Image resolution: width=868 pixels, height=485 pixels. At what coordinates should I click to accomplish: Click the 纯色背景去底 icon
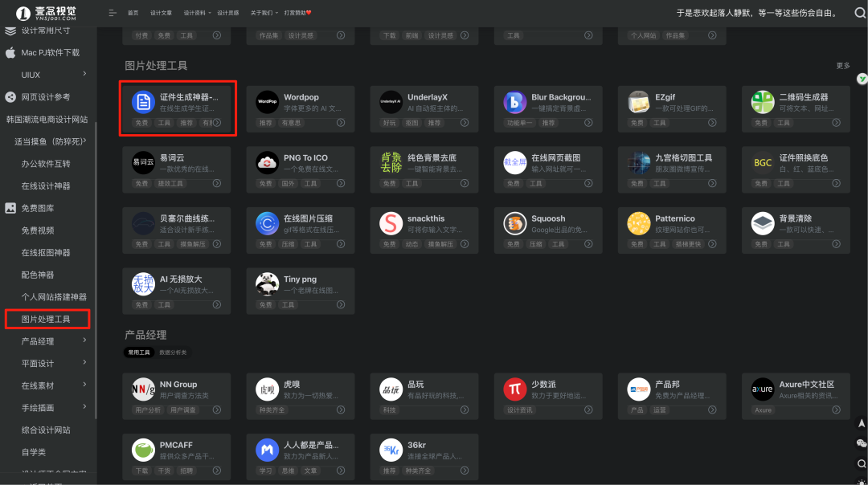click(391, 162)
